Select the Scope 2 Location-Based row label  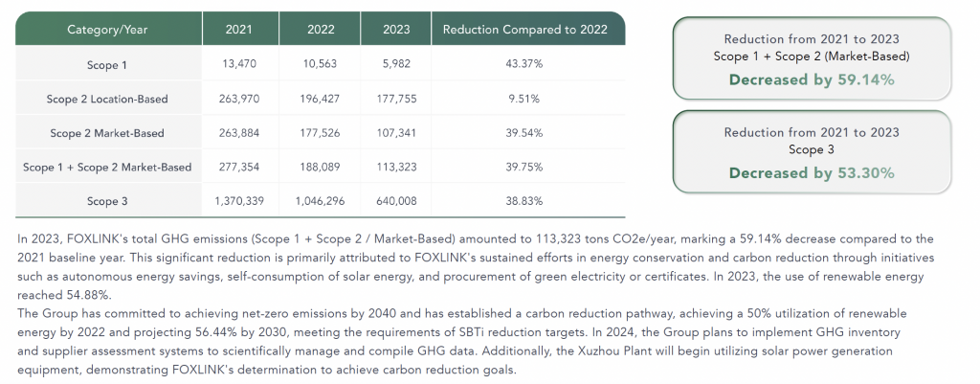click(107, 99)
